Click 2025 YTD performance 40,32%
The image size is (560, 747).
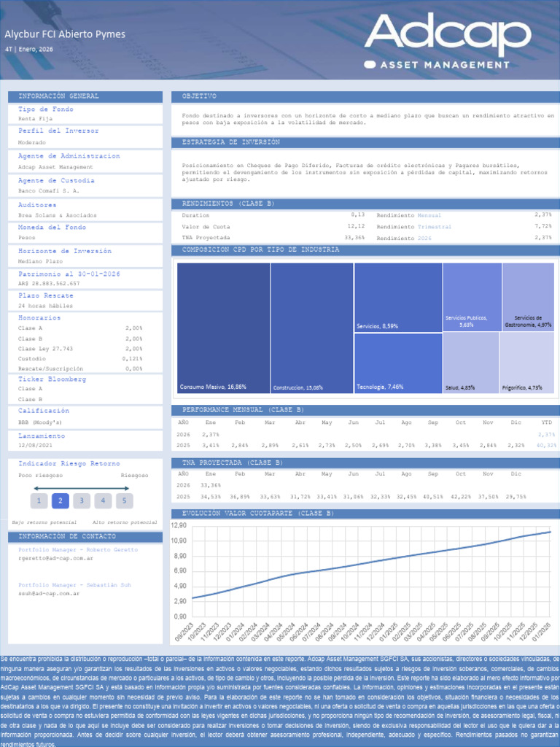(x=546, y=446)
